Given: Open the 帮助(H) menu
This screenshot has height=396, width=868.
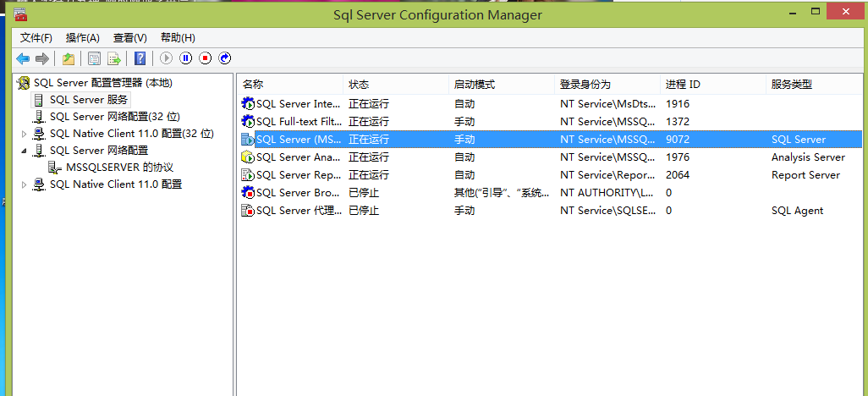Looking at the screenshot, I should point(178,38).
